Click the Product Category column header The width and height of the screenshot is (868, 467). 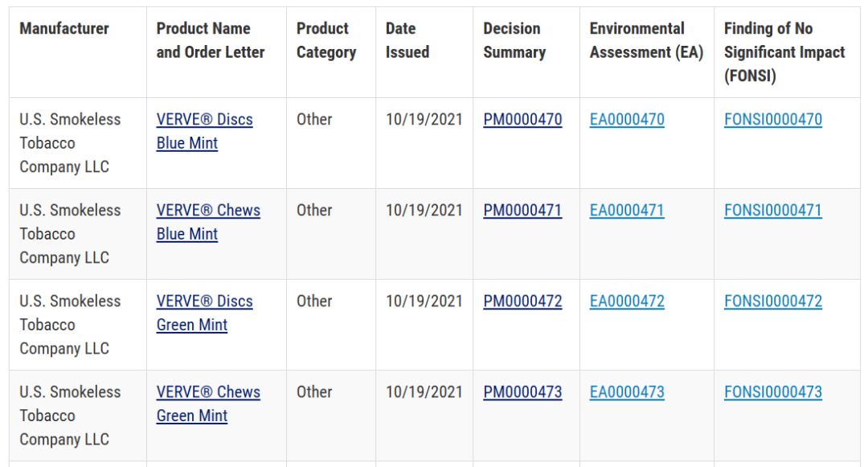tap(326, 40)
